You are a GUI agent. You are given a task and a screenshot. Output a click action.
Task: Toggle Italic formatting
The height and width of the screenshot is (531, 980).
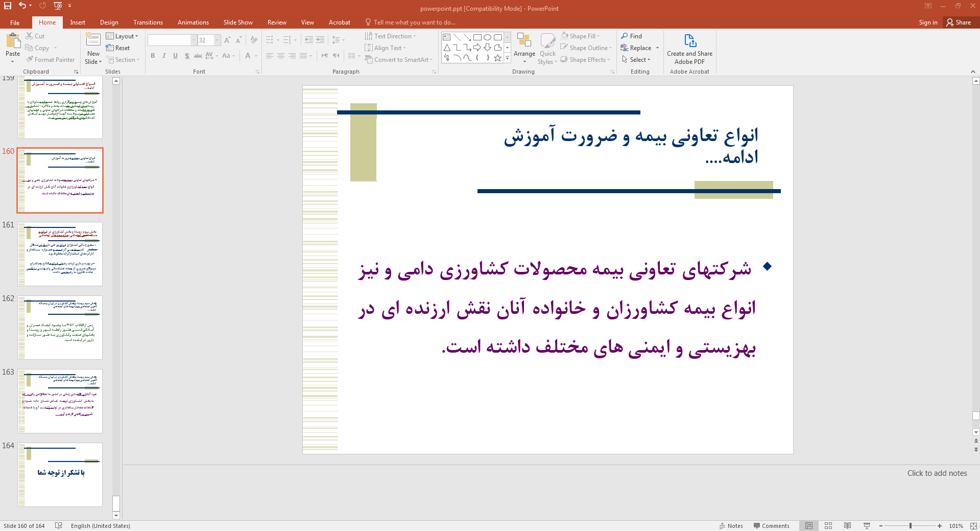point(164,56)
